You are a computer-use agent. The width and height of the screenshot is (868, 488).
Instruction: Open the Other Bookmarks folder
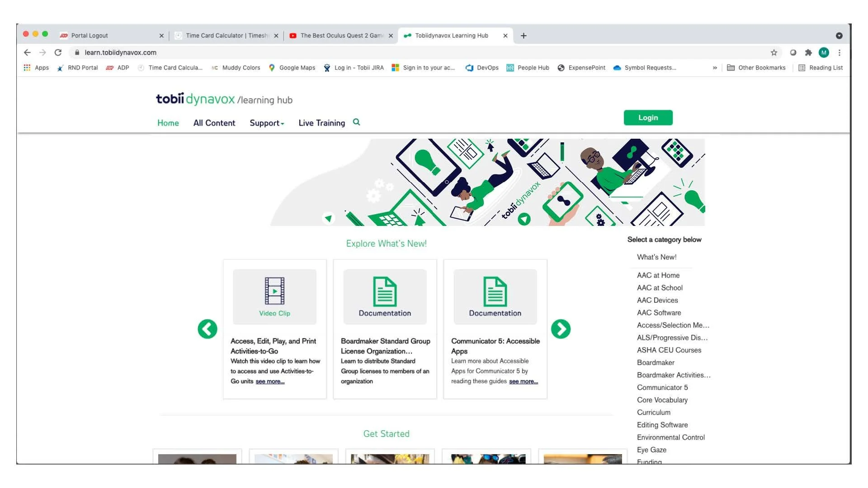click(756, 68)
